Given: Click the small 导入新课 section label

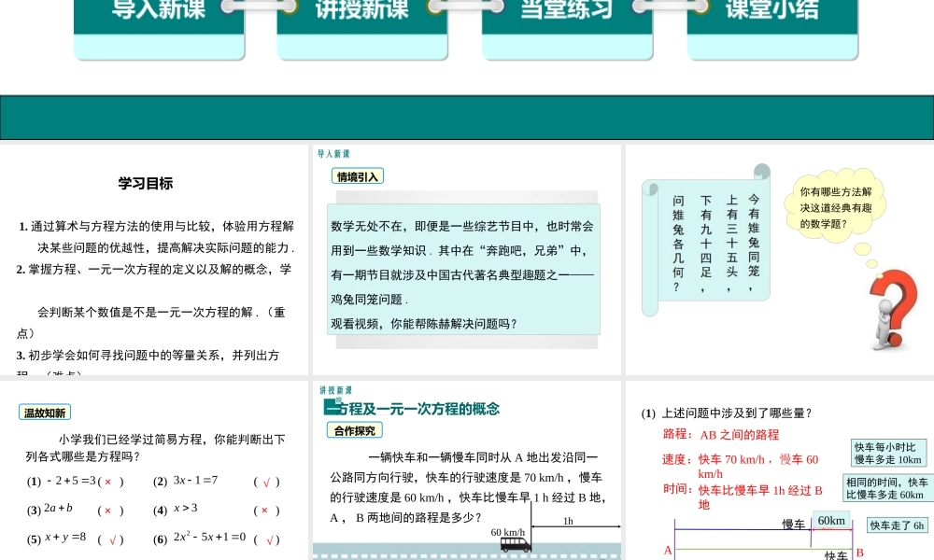Looking at the screenshot, I should point(333,154).
